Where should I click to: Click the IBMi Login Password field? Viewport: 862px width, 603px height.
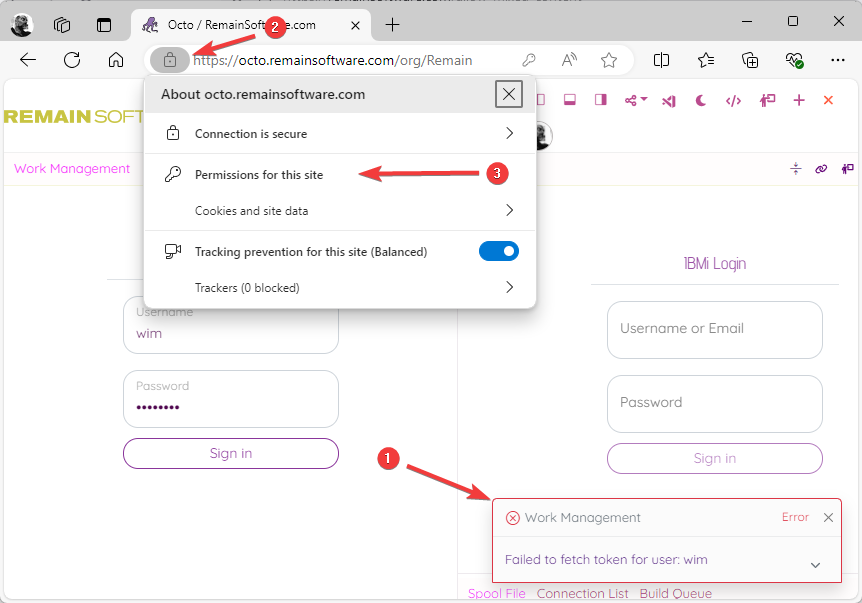[x=715, y=404]
